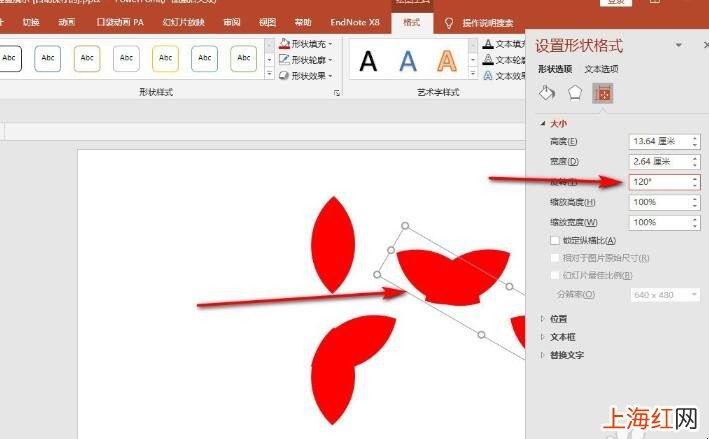Open the 形状效果 shape effects menu

[306, 76]
